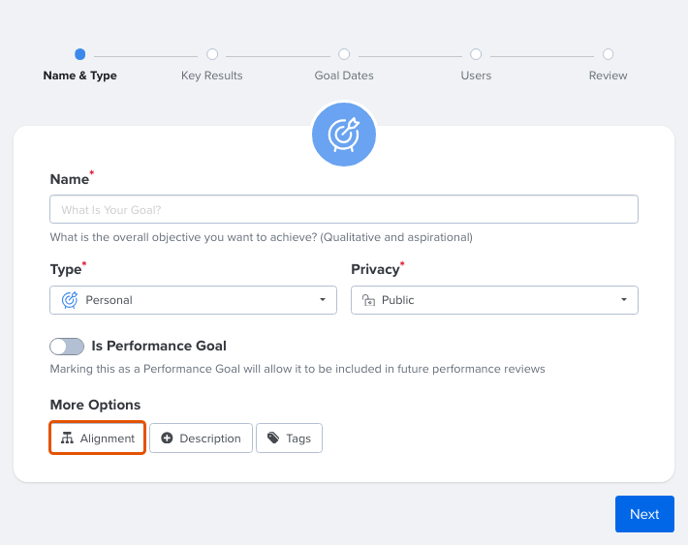Click the Name & Type step circle
The height and width of the screenshot is (545, 688).
(x=80, y=54)
